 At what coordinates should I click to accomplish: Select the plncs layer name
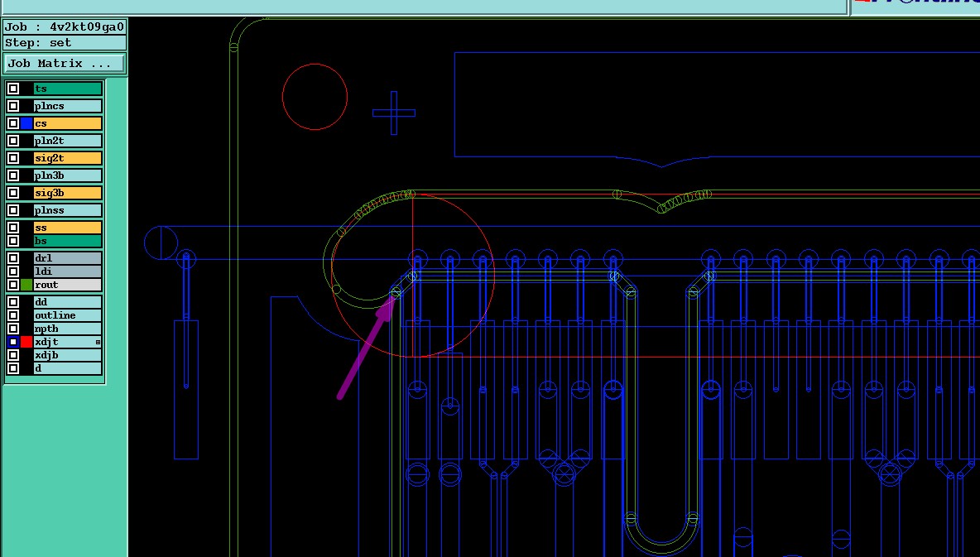pos(68,106)
